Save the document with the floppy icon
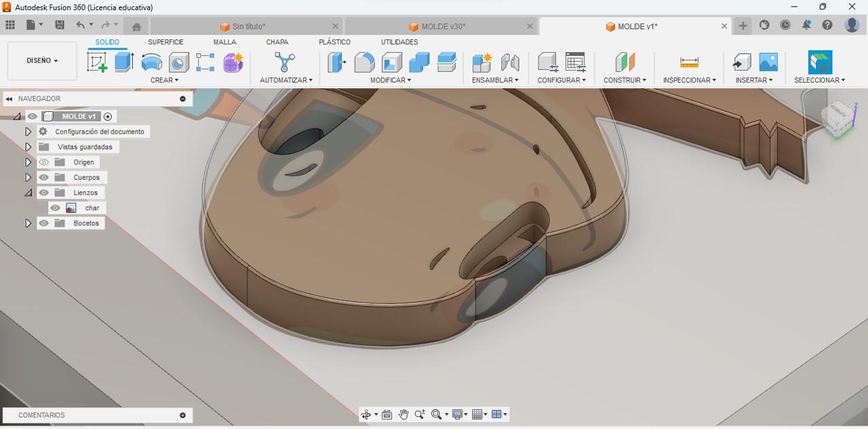 [x=60, y=25]
